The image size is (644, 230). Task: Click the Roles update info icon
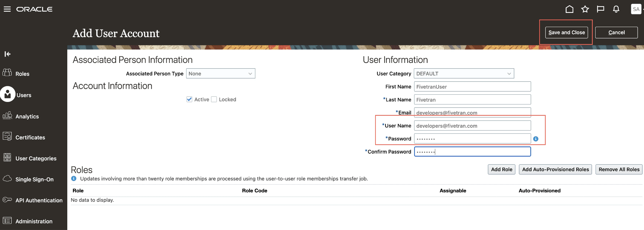74,179
